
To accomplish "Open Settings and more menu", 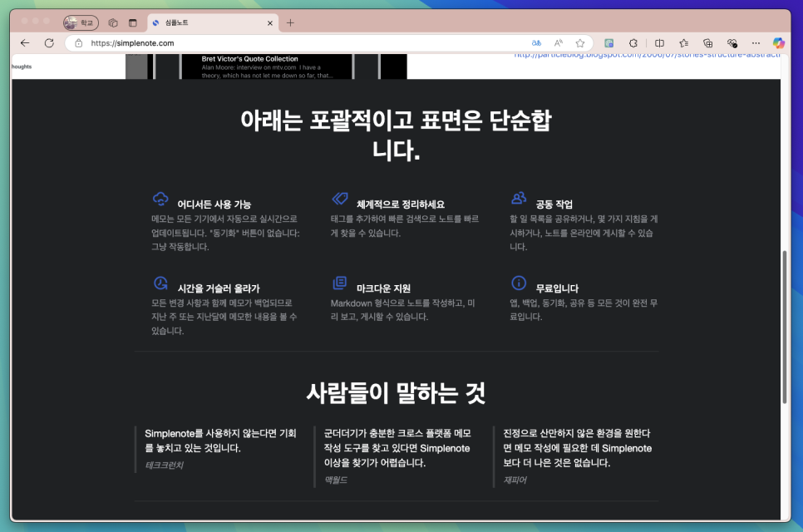I will [756, 43].
